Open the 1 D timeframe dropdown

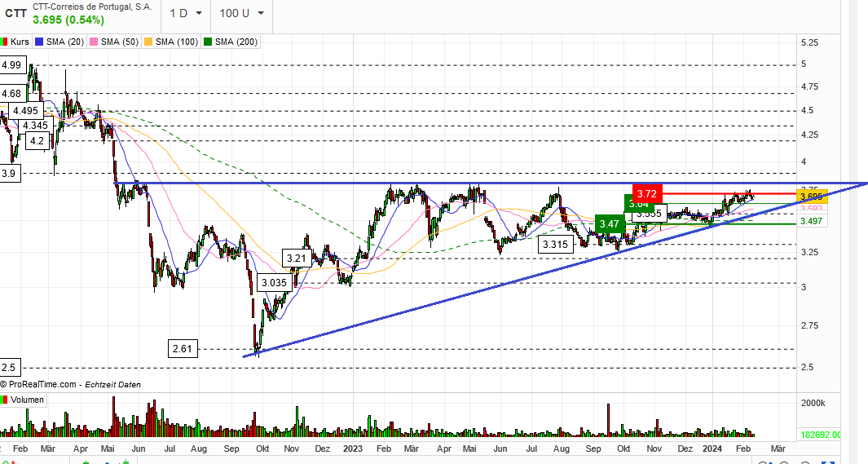click(x=186, y=13)
